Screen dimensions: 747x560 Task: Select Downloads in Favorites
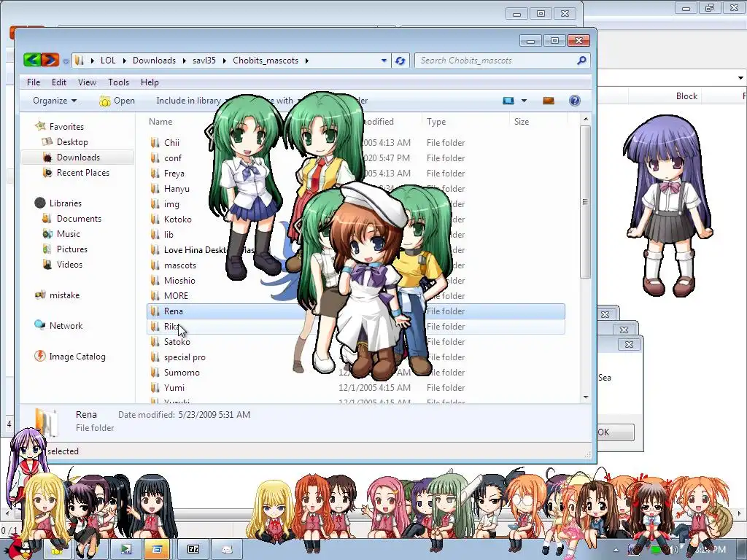click(78, 157)
